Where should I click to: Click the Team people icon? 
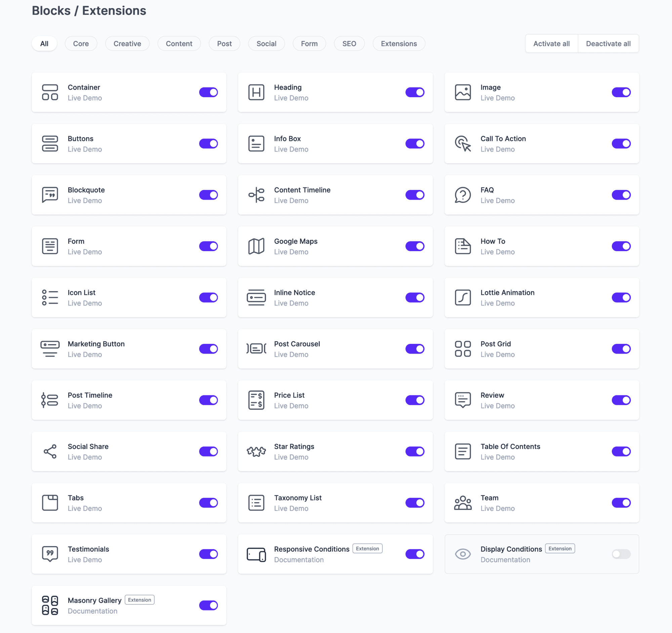pyautogui.click(x=463, y=503)
